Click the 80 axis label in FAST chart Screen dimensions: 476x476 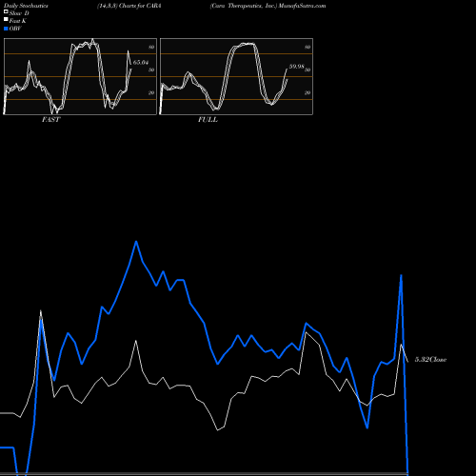[151, 47]
